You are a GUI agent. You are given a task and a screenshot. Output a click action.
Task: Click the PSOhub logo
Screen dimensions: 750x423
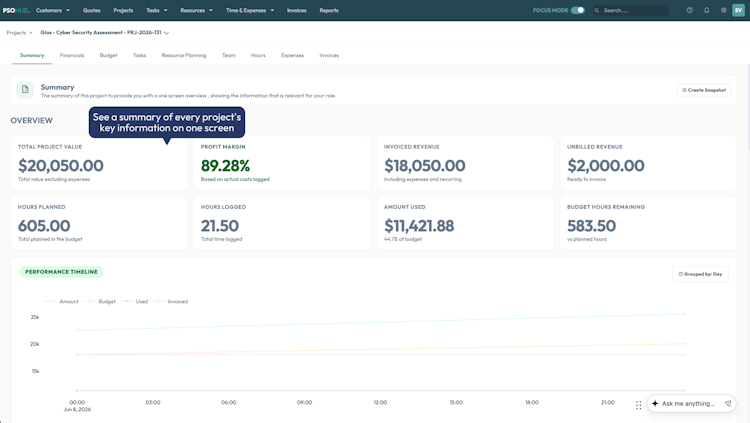click(16, 10)
